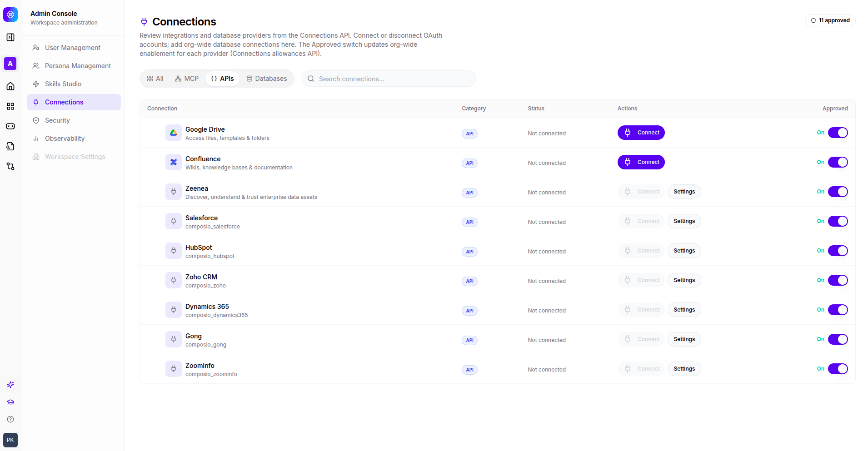Screen dimensions: 868x451
Task: Toggle Approved switch for Confluence
Action: click(838, 162)
